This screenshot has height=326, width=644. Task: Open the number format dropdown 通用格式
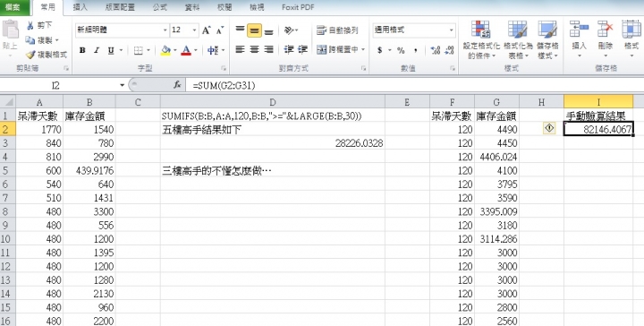pyautogui.click(x=452, y=30)
